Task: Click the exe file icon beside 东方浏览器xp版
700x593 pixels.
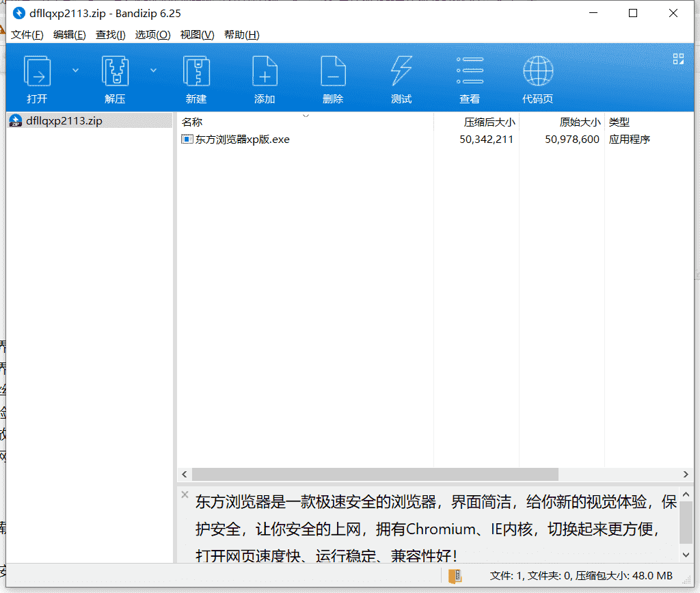Action: point(187,140)
